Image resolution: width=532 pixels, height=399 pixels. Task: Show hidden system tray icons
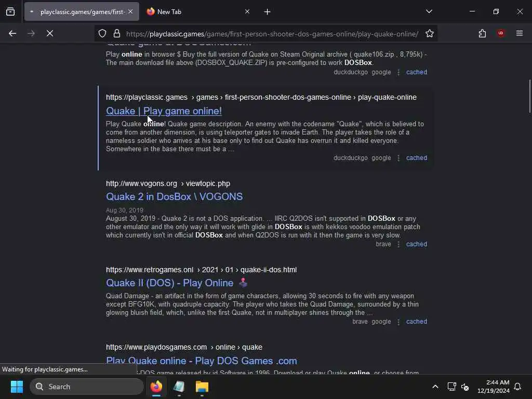435,387
